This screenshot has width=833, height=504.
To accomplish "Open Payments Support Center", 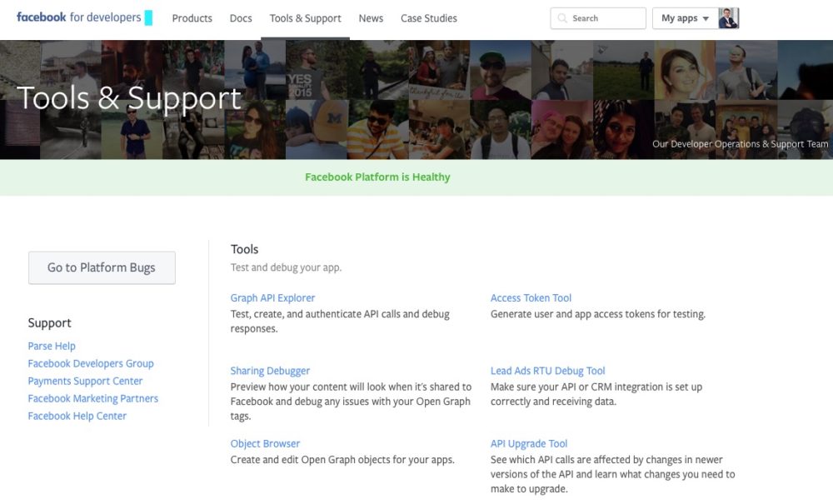I will [85, 381].
